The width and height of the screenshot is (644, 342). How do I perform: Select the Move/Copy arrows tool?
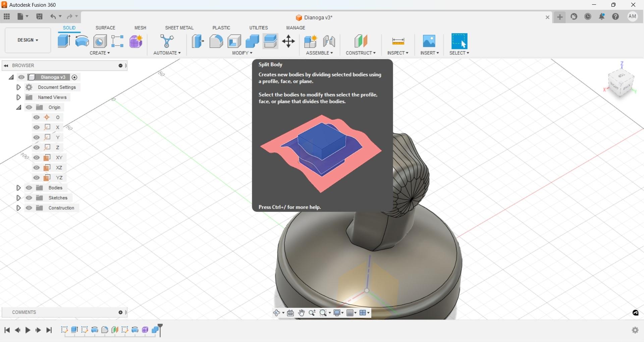pyautogui.click(x=288, y=41)
